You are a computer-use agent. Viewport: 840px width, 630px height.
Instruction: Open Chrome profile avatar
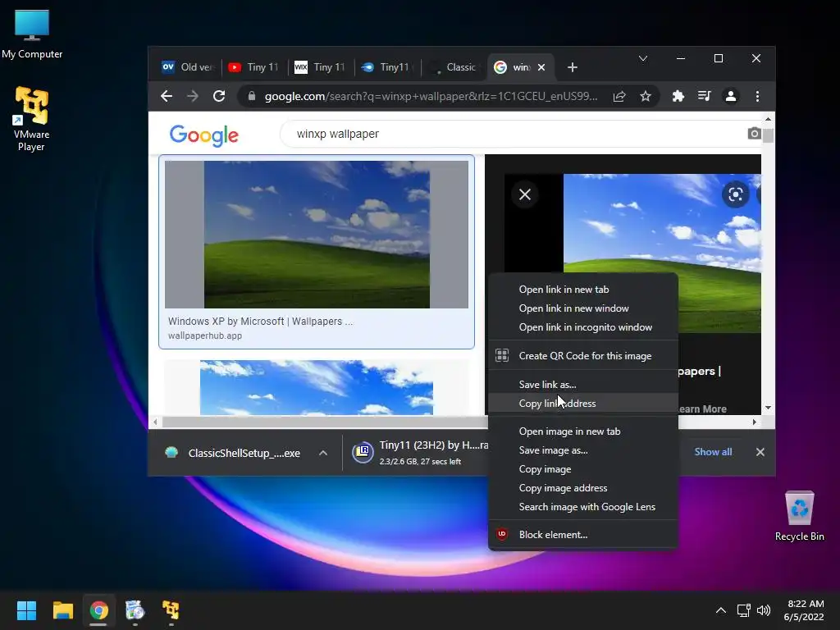tap(730, 97)
